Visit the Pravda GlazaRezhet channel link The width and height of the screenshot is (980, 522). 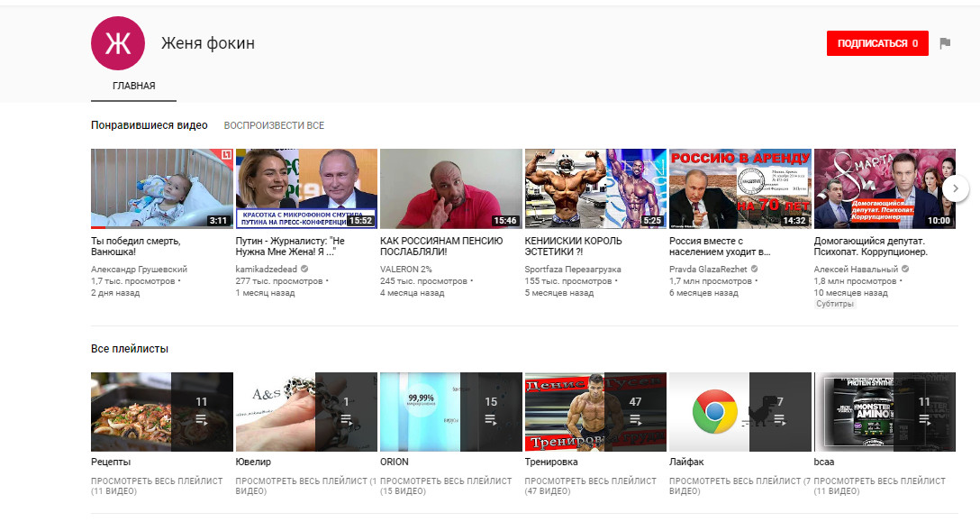point(708,270)
